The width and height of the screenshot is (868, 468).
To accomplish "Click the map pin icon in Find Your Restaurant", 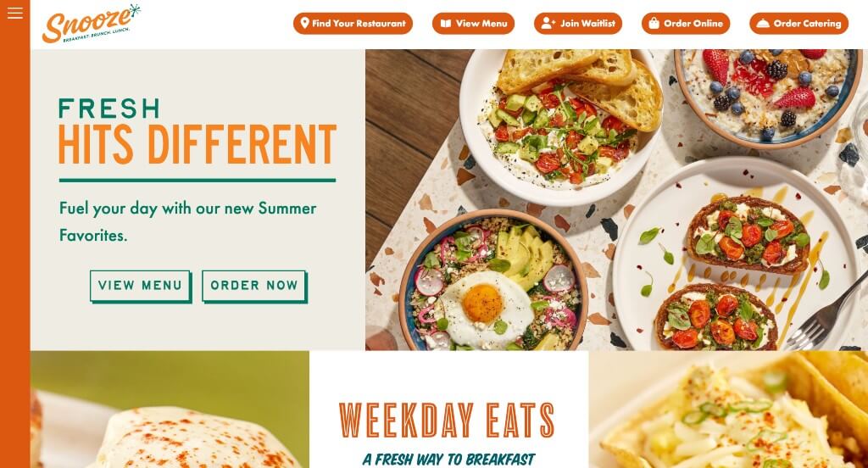I will click(x=304, y=23).
